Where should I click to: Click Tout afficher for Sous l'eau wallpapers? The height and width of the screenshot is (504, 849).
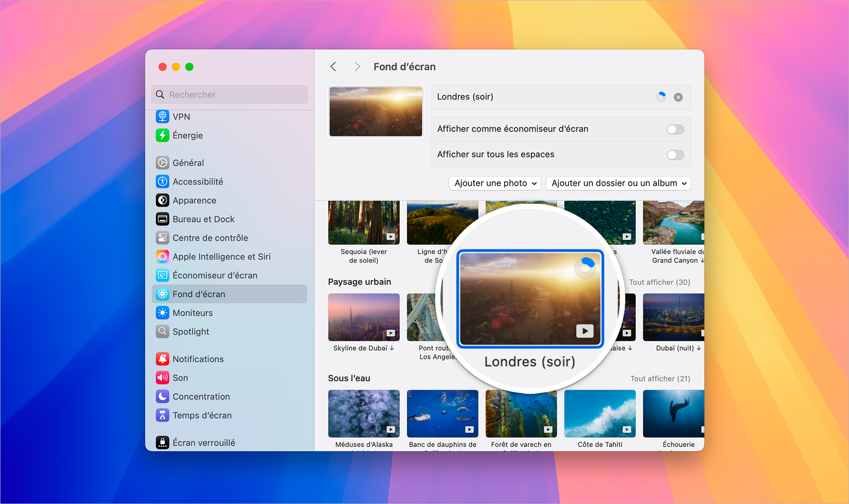tap(660, 378)
